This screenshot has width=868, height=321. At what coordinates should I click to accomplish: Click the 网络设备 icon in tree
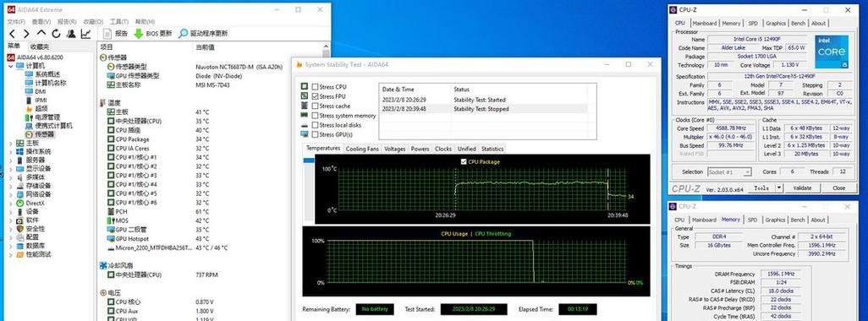[x=20, y=194]
